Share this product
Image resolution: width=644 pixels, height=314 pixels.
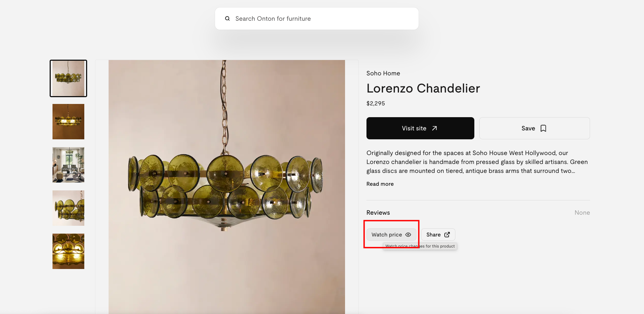tap(438, 235)
